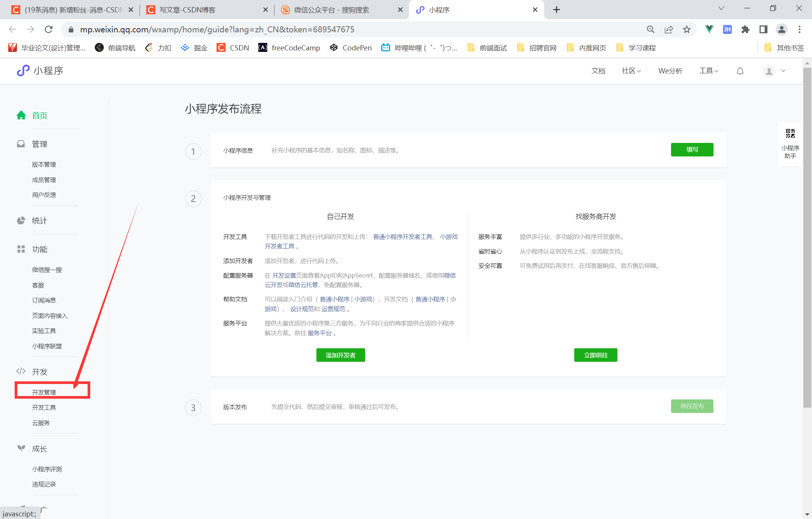The image size is (812, 519).
Task: Click the share icon in address bar
Action: tap(668, 29)
